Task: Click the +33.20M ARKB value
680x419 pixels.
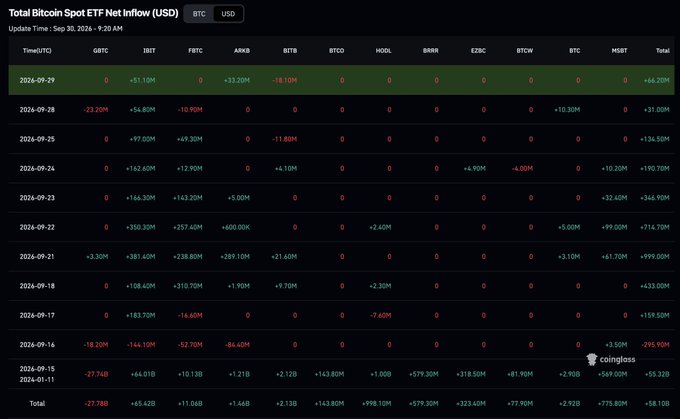Action: (x=237, y=80)
